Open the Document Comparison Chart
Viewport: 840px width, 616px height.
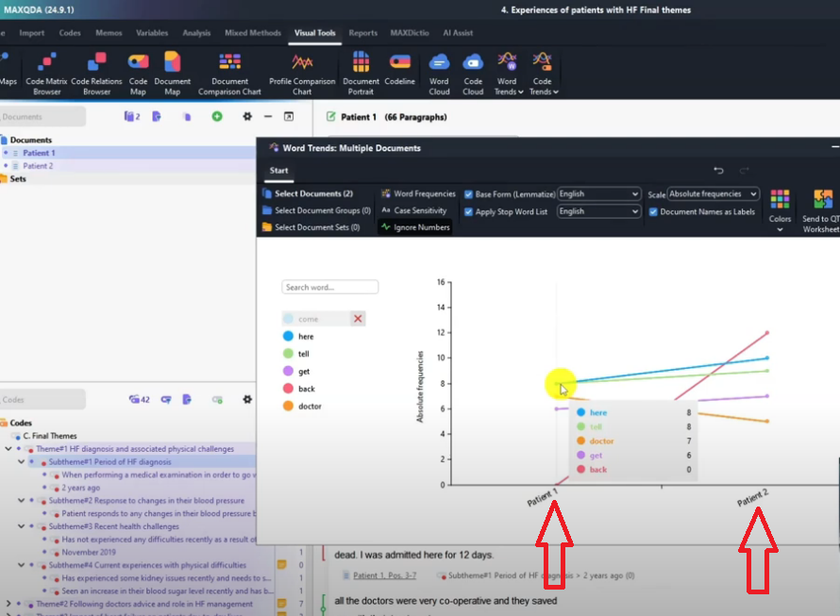point(229,74)
